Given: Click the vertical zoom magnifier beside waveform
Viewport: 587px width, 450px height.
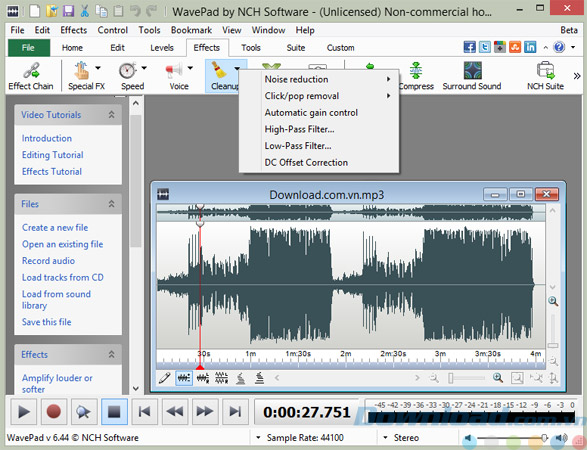Looking at the screenshot, I should [553, 301].
